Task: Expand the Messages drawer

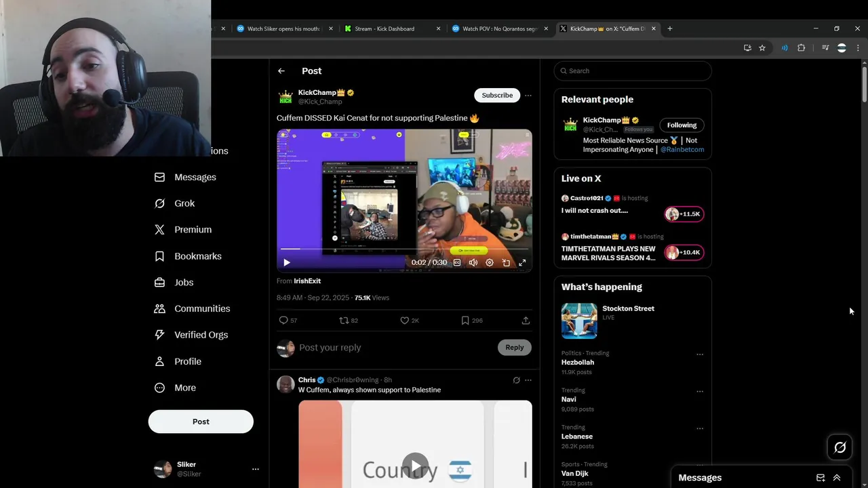Action: point(837,478)
